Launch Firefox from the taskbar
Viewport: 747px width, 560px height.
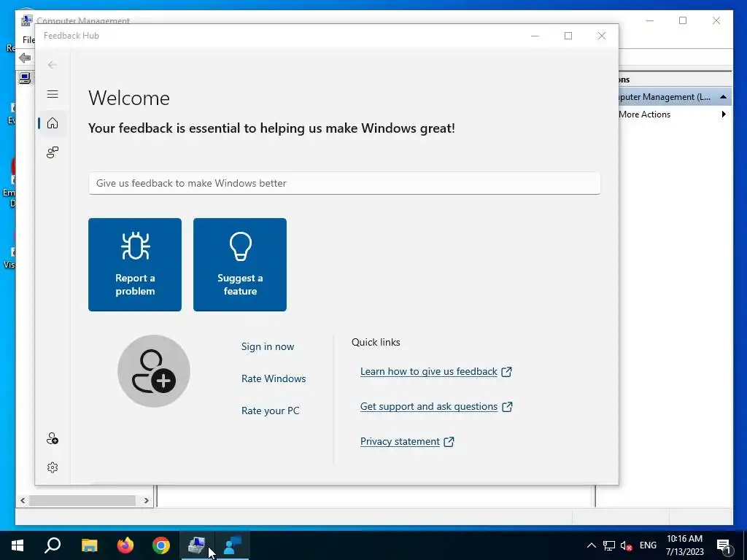[125, 545]
